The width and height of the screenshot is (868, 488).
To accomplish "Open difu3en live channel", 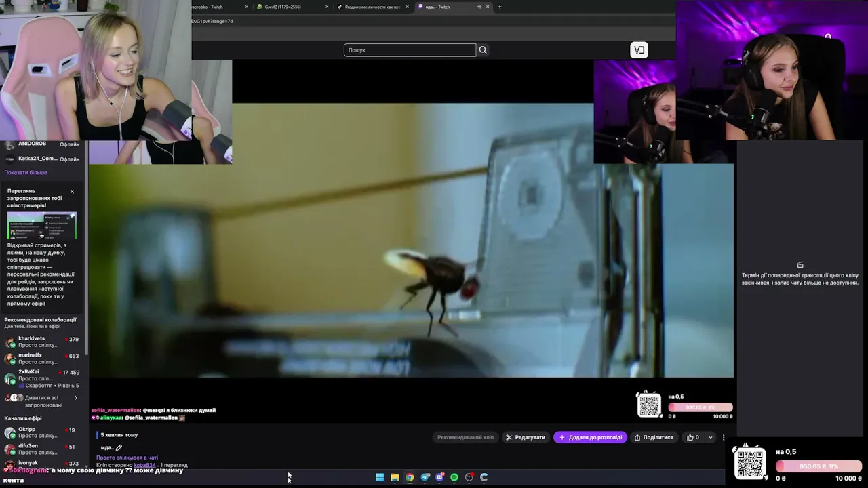I will click(x=41, y=449).
